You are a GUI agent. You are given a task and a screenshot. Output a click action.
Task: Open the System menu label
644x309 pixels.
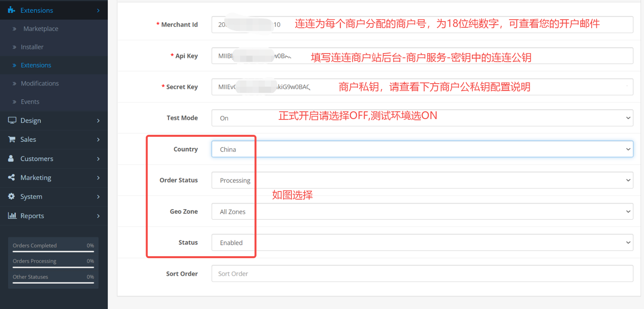click(x=31, y=197)
